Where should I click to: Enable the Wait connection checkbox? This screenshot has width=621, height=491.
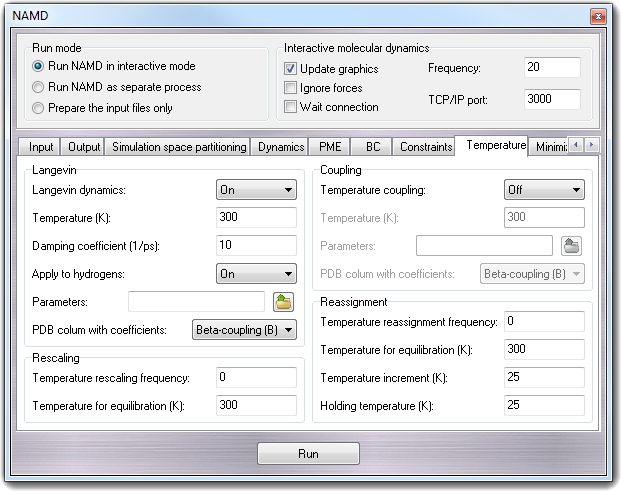pos(291,107)
